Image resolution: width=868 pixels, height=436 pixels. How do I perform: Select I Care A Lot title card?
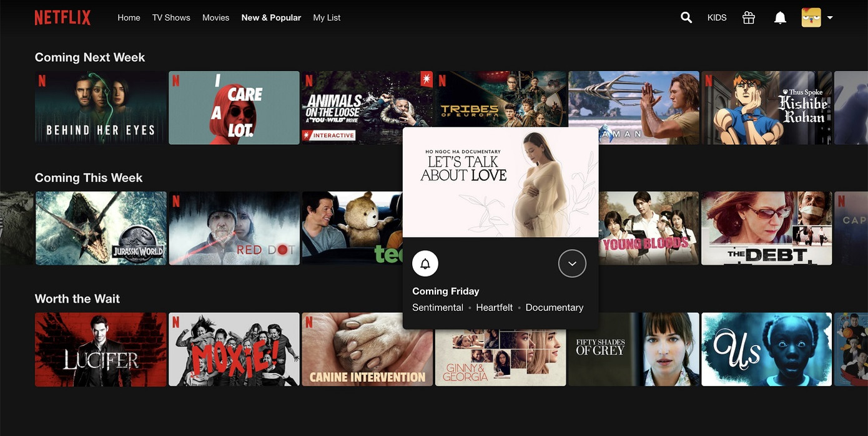(x=234, y=108)
